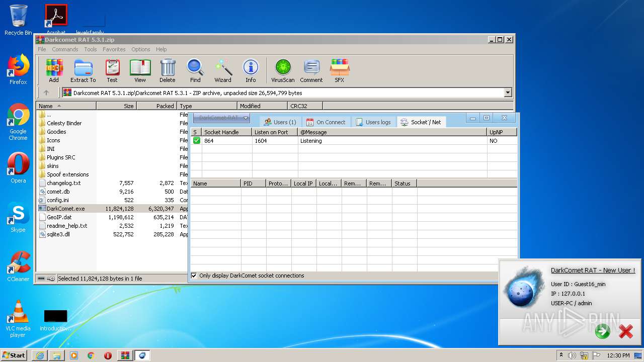Select the Plugins SRC folder
This screenshot has height=362, width=644.
coord(61,157)
